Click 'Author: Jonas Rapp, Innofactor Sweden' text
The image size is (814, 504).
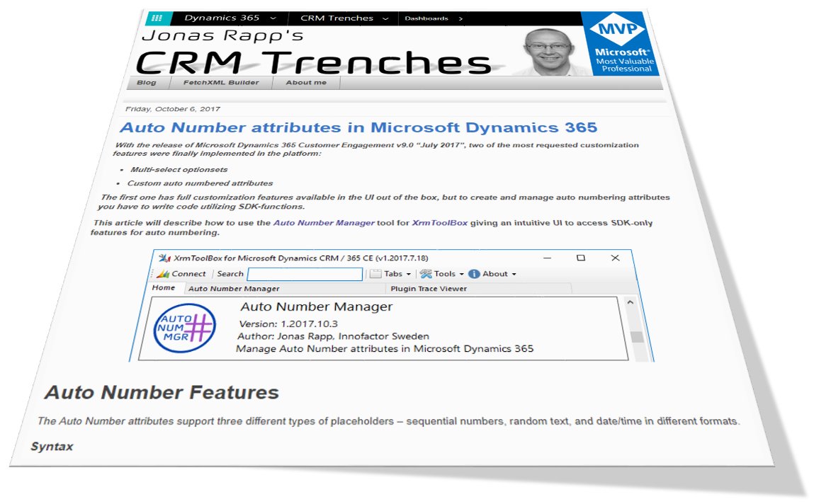click(333, 336)
